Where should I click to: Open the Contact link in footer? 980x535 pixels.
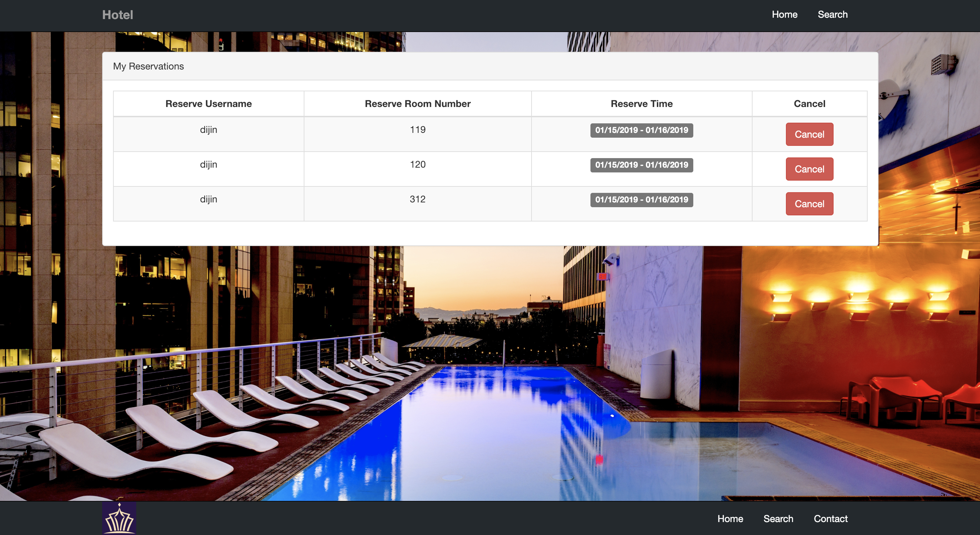tap(830, 519)
